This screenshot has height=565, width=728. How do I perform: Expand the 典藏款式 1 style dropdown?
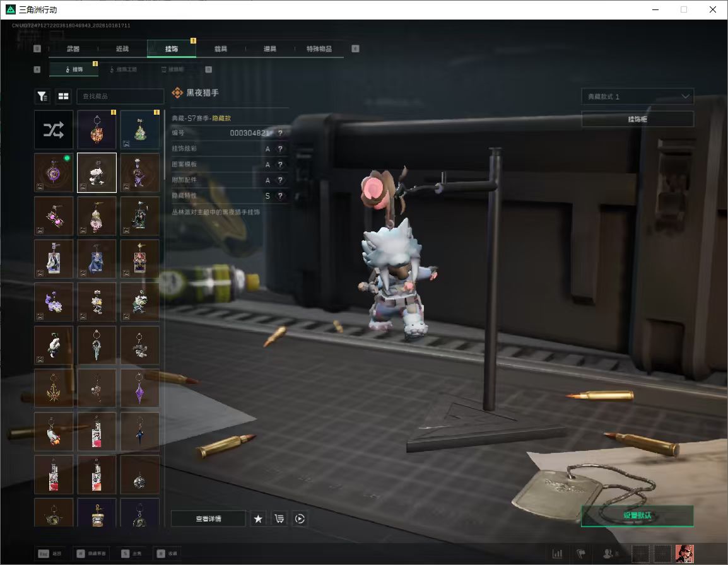[637, 96]
